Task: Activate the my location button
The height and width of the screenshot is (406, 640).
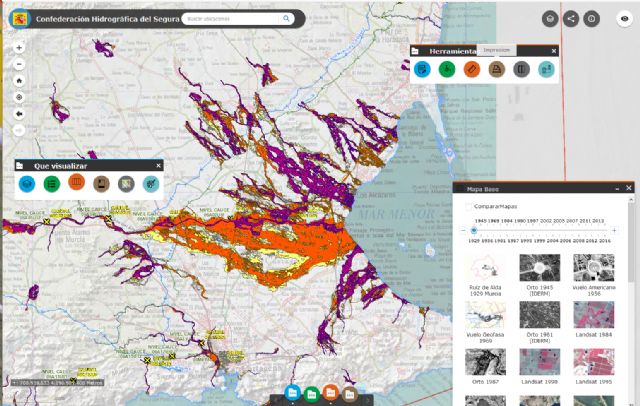Action: 19,97
